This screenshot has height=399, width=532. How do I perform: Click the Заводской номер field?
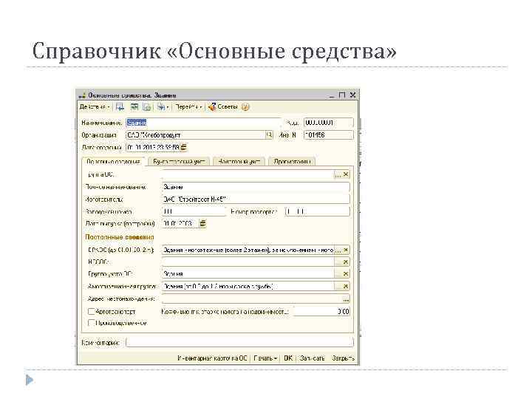click(194, 212)
